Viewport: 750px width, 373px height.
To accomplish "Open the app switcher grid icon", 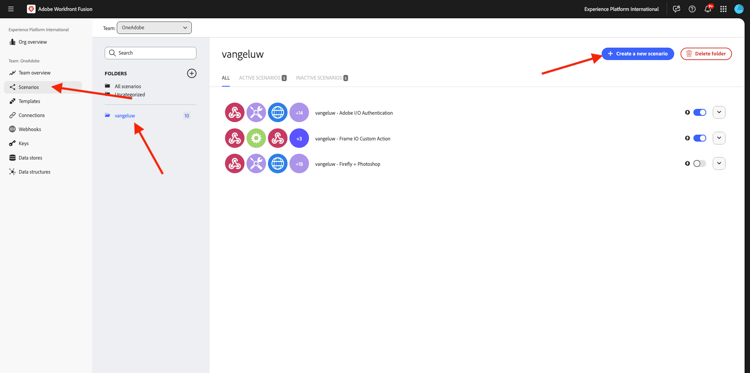I will click(x=723, y=9).
